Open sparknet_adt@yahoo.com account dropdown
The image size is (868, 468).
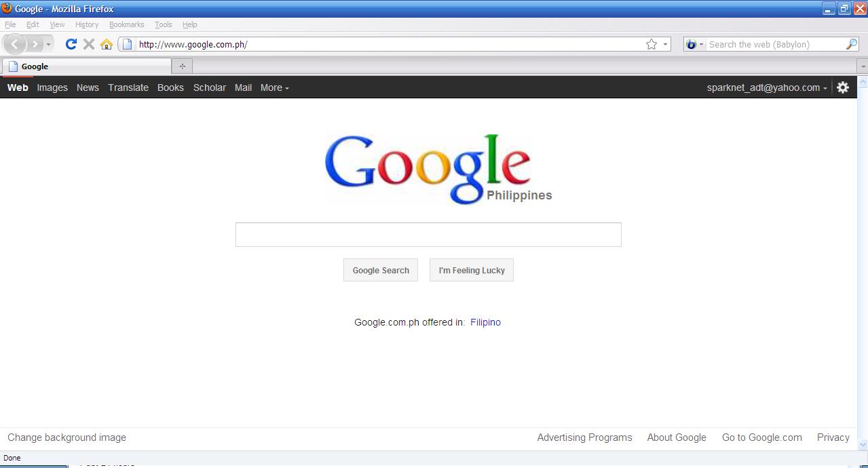[x=767, y=87]
